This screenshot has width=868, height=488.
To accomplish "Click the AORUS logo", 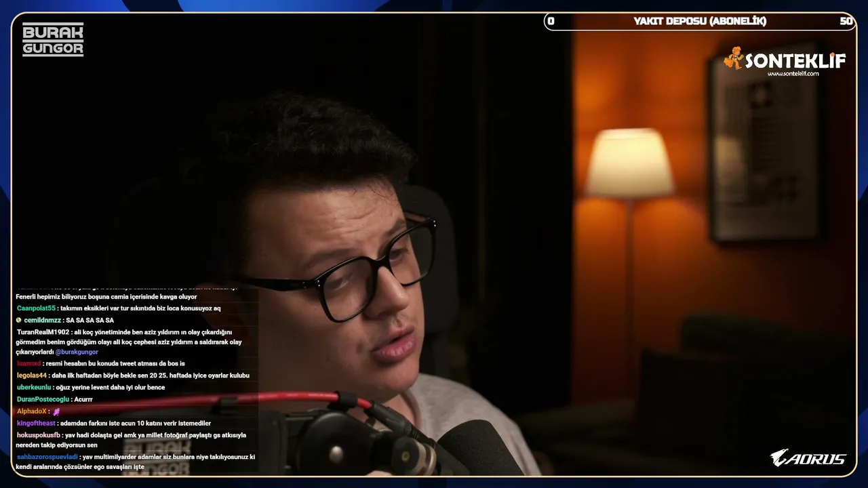I will (808, 458).
